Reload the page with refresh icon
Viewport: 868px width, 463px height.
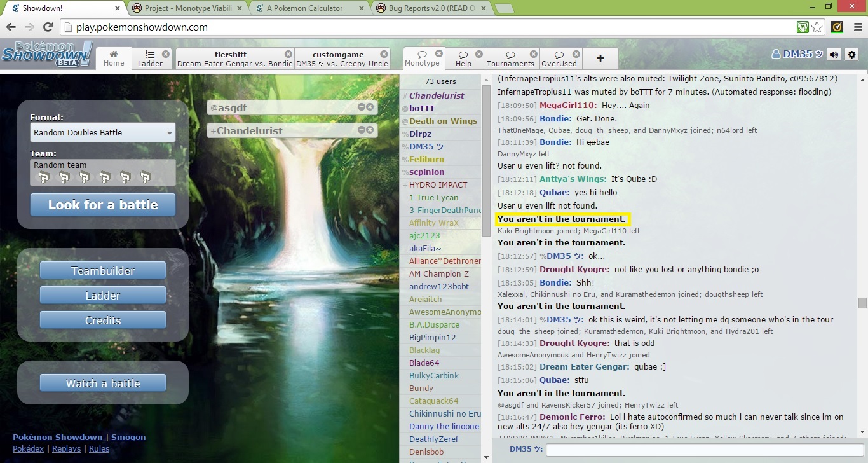[x=48, y=27]
